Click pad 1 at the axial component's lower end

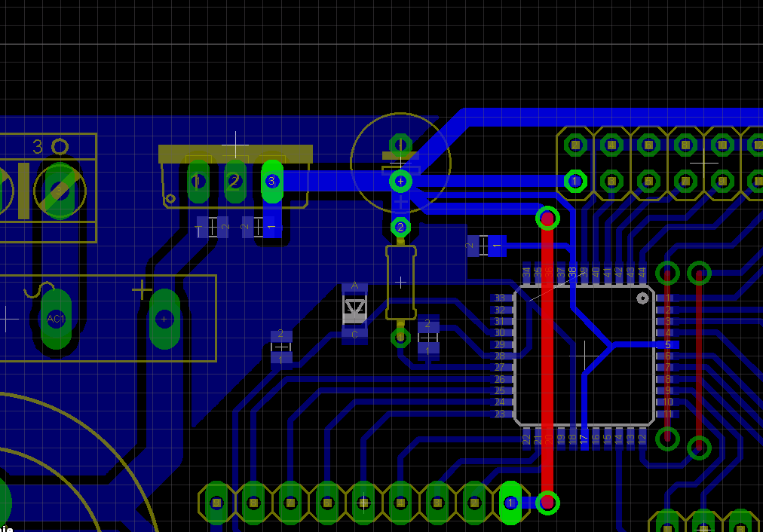(400, 338)
